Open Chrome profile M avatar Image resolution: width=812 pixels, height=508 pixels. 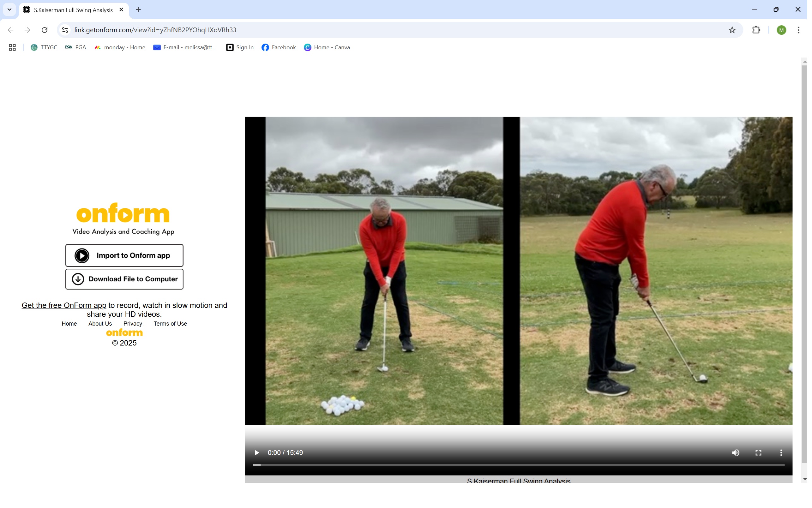pos(781,30)
